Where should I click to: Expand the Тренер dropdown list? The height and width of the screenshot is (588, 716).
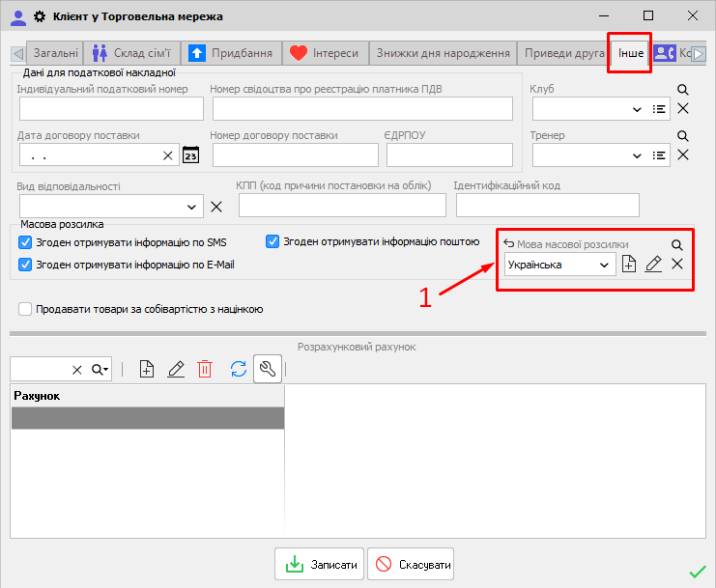point(636,155)
